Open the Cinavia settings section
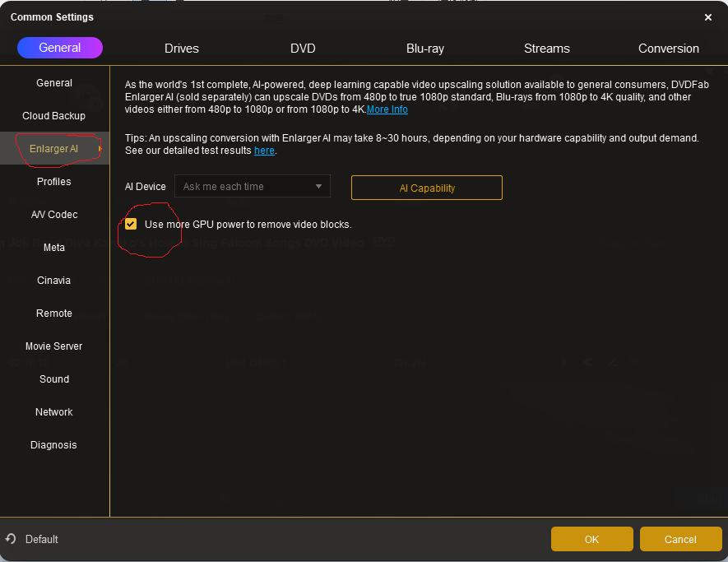 coord(54,281)
